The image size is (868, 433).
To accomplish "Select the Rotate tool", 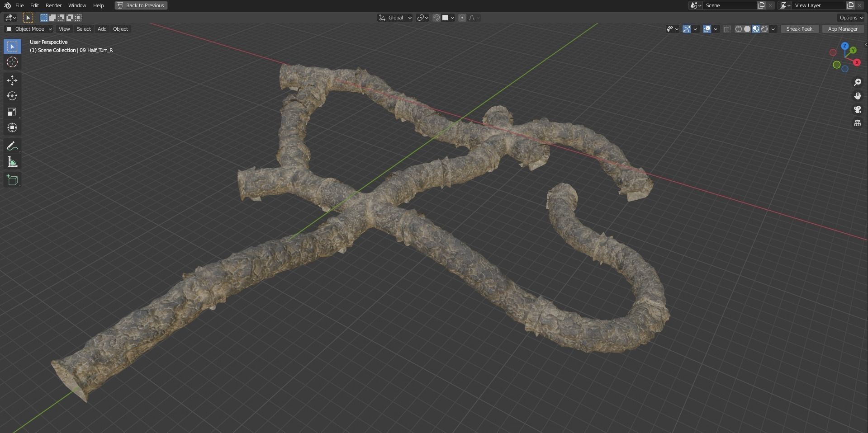I will [12, 96].
